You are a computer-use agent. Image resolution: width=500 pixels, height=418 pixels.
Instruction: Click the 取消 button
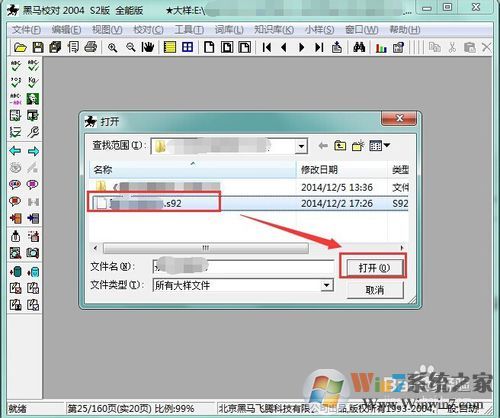[375, 290]
